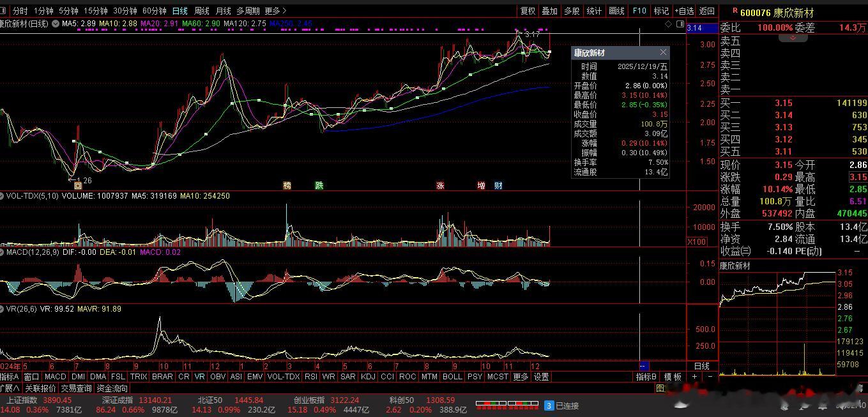Viewport: 868px width, 417px height.
Task: Click the panel layout icon beside the diamond
Action: click(x=679, y=24)
